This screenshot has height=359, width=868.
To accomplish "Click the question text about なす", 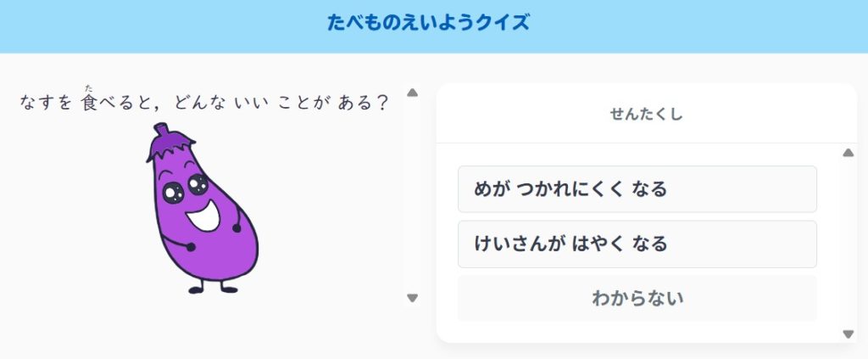I will point(204,104).
